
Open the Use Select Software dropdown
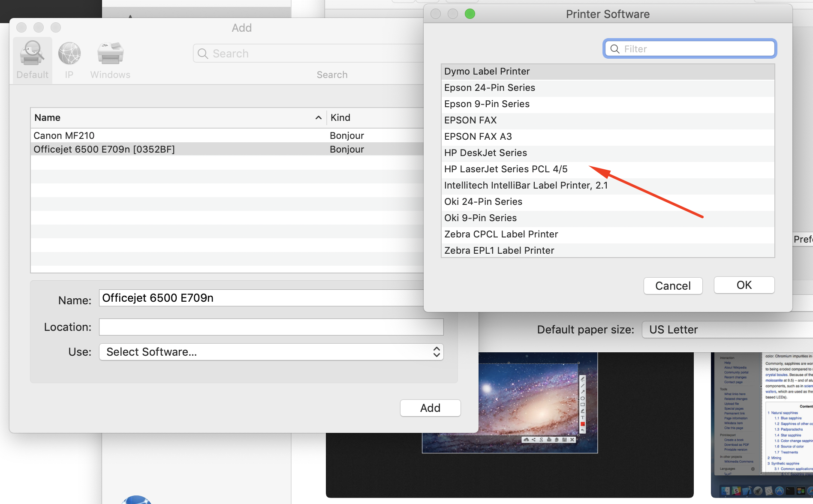pos(271,352)
